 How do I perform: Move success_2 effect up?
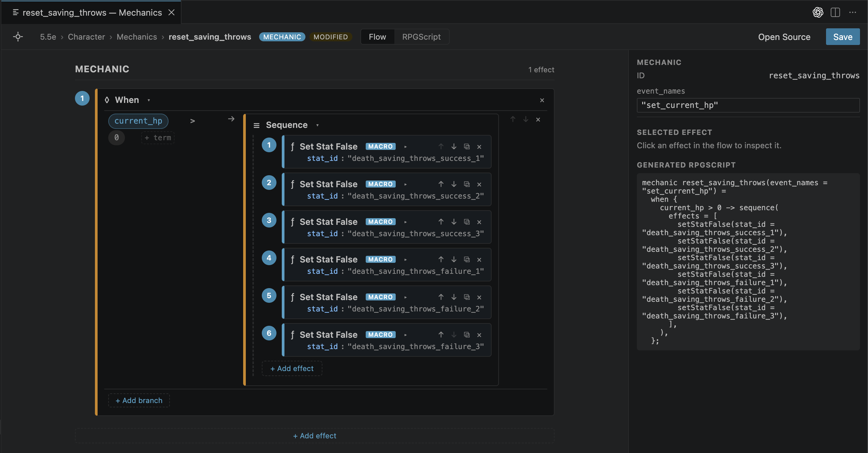pos(441,185)
